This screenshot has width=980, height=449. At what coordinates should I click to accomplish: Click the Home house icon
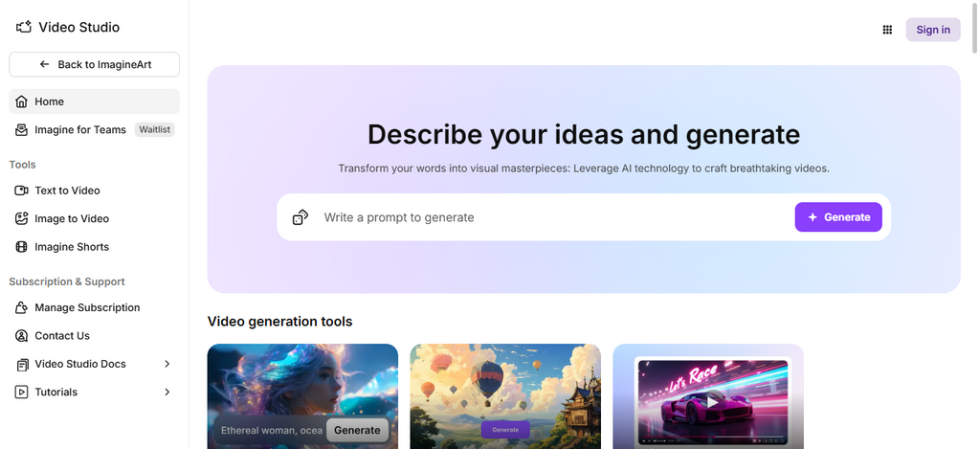pyautogui.click(x=22, y=101)
